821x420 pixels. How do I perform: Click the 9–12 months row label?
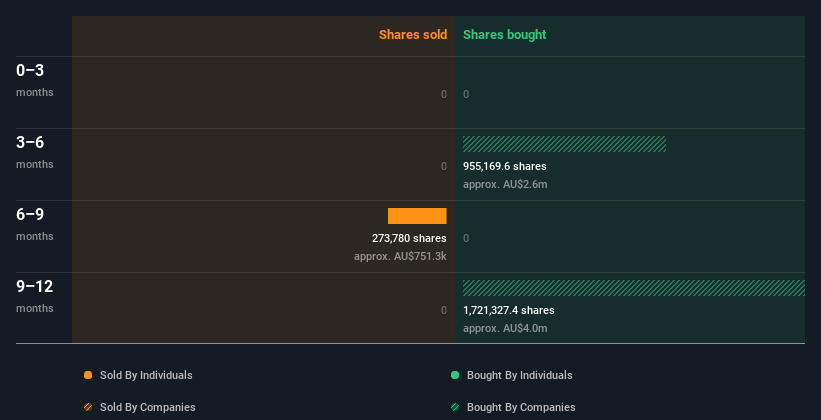(x=35, y=296)
